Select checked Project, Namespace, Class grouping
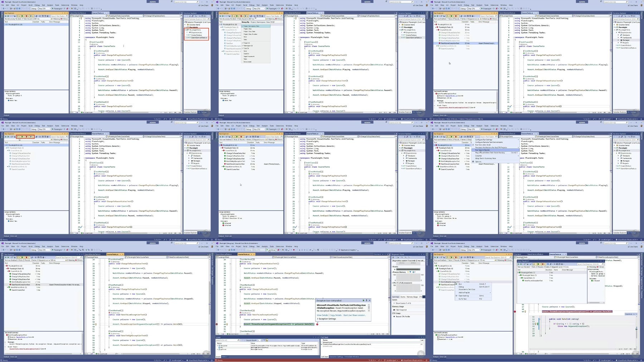644x362 pixels. pos(256,26)
